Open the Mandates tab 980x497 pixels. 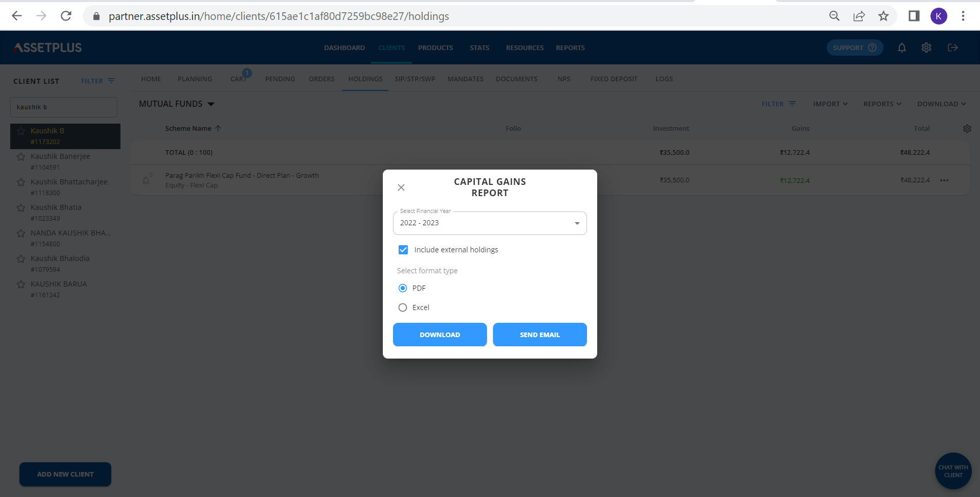465,79
